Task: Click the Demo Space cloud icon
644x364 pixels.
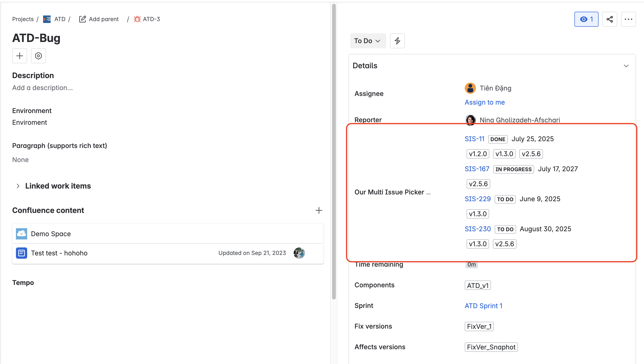Action: click(22, 233)
